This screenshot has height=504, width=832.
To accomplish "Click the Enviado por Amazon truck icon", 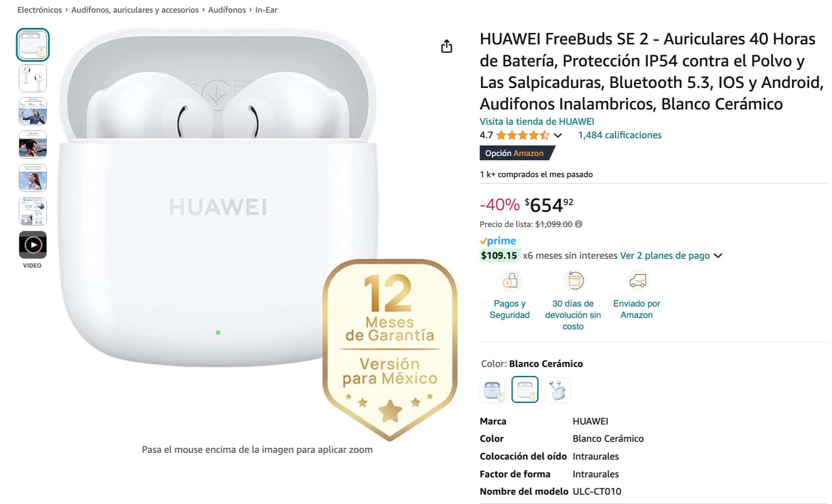I will (638, 281).
